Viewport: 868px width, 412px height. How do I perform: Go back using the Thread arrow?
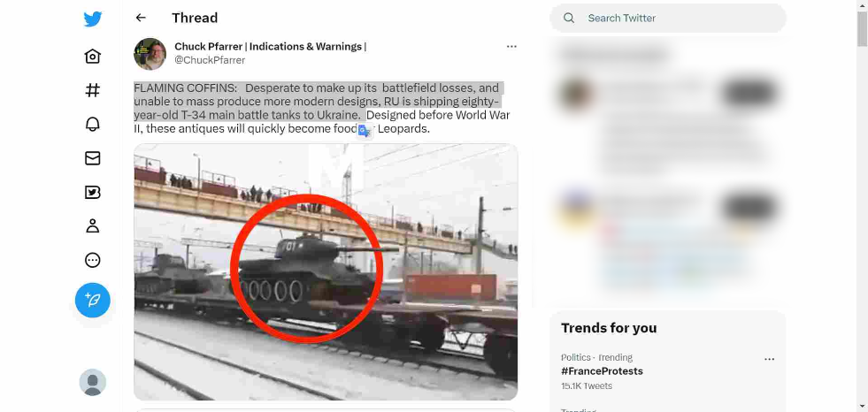pos(141,18)
